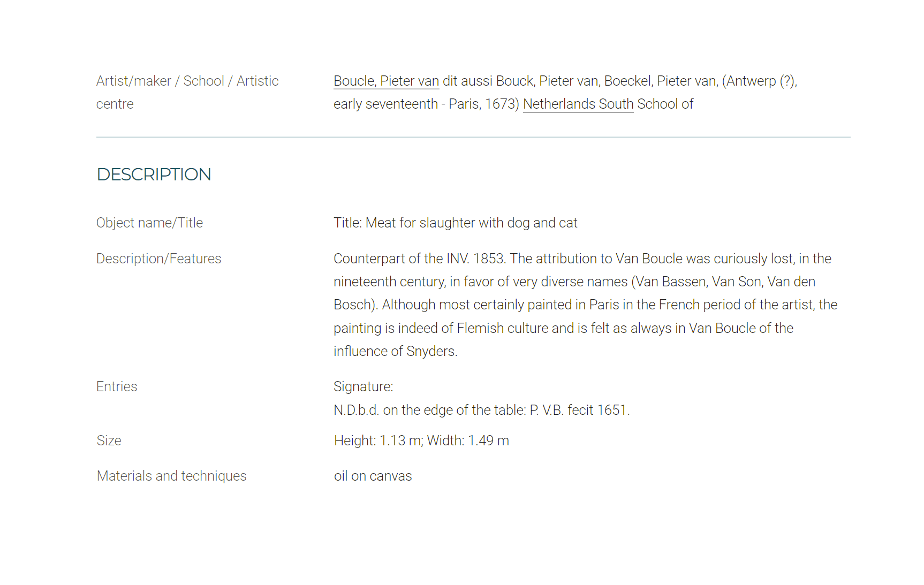This screenshot has width=924, height=585.
Task: Click the Materials and techniques label
Action: [172, 476]
